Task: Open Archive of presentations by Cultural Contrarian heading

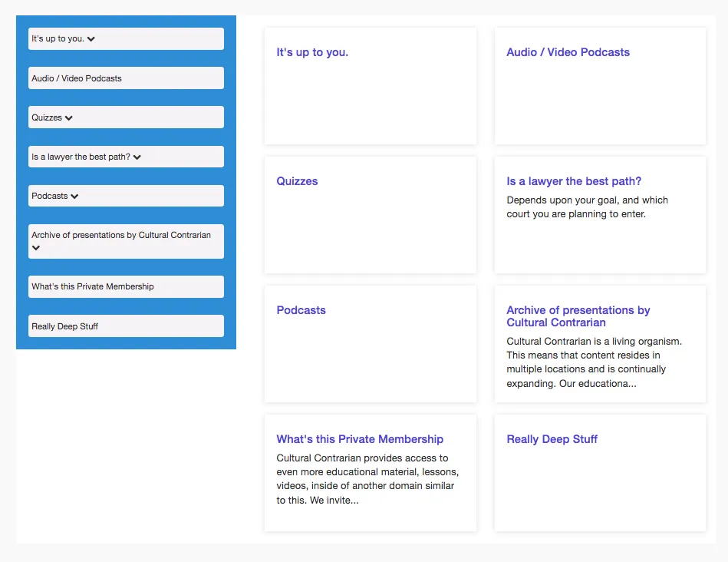Action: pos(578,316)
